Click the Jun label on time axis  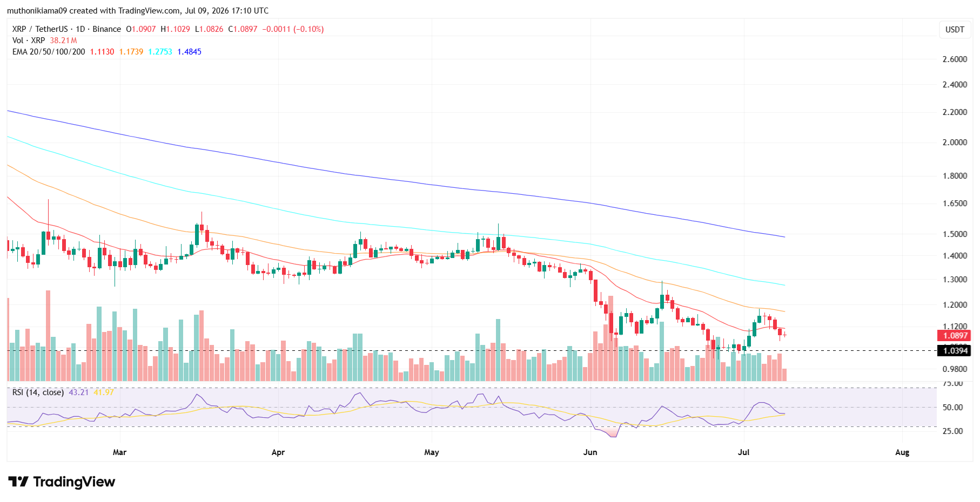click(x=590, y=452)
